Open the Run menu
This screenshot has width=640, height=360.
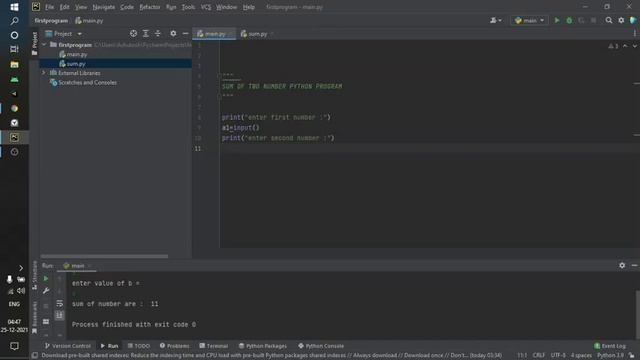coord(171,7)
